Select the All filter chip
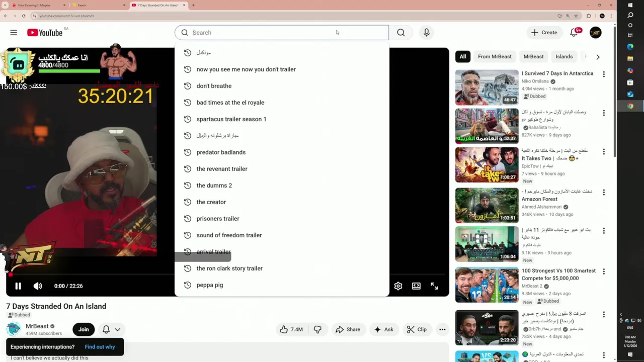This screenshot has height=362, width=644. click(x=463, y=57)
